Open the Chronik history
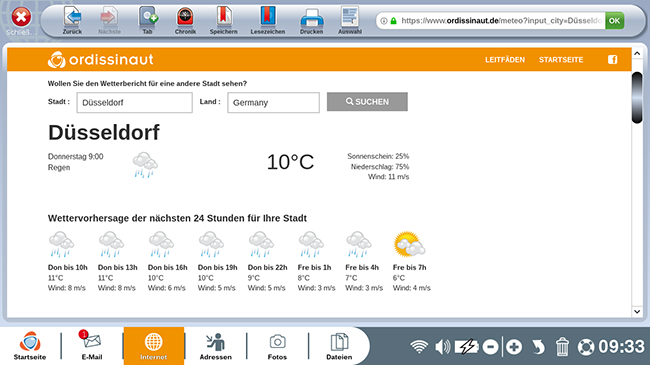650x365 pixels. coord(185,20)
